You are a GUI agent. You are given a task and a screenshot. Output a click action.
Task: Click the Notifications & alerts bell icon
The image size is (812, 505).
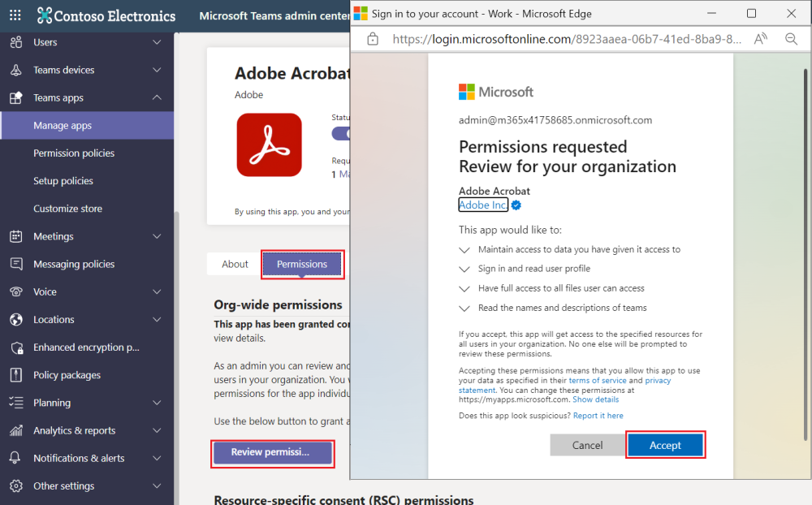pyautogui.click(x=16, y=458)
